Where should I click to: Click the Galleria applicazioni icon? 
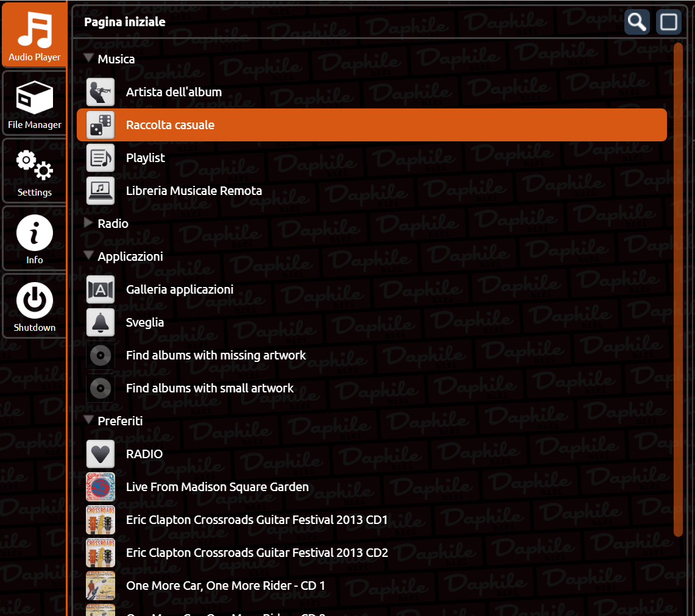pyautogui.click(x=100, y=289)
